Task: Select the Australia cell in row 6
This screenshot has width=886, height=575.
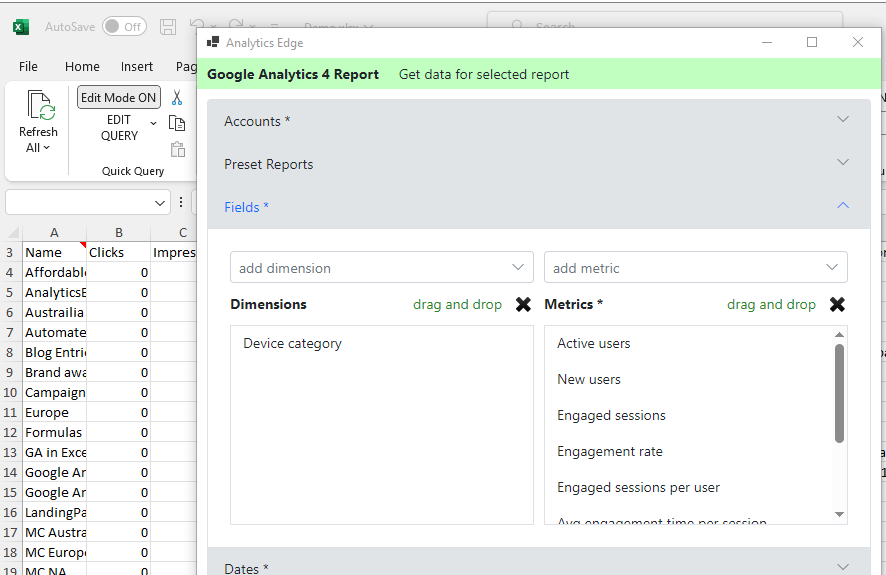Action: point(54,312)
